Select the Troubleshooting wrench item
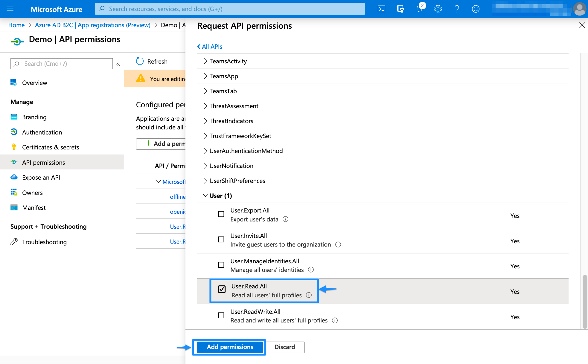 tap(44, 242)
